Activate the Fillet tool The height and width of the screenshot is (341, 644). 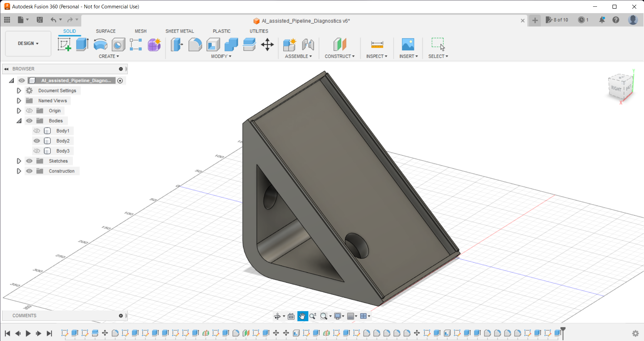tap(195, 45)
